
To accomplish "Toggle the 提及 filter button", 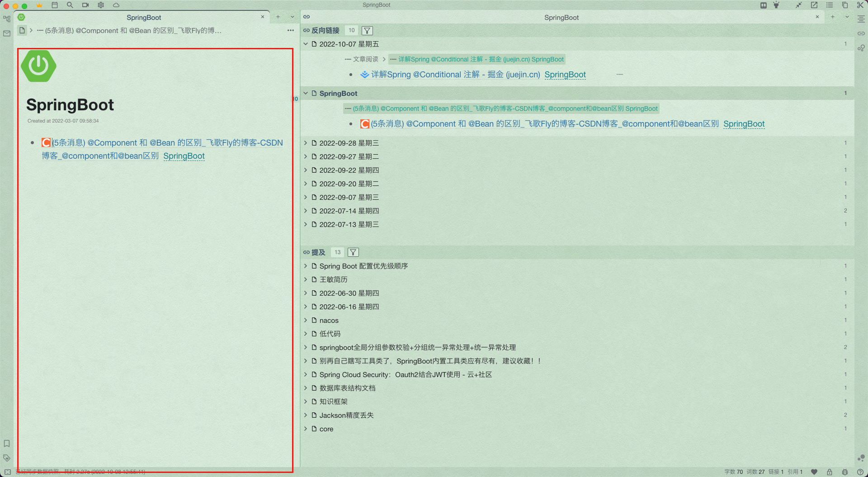I will 353,252.
